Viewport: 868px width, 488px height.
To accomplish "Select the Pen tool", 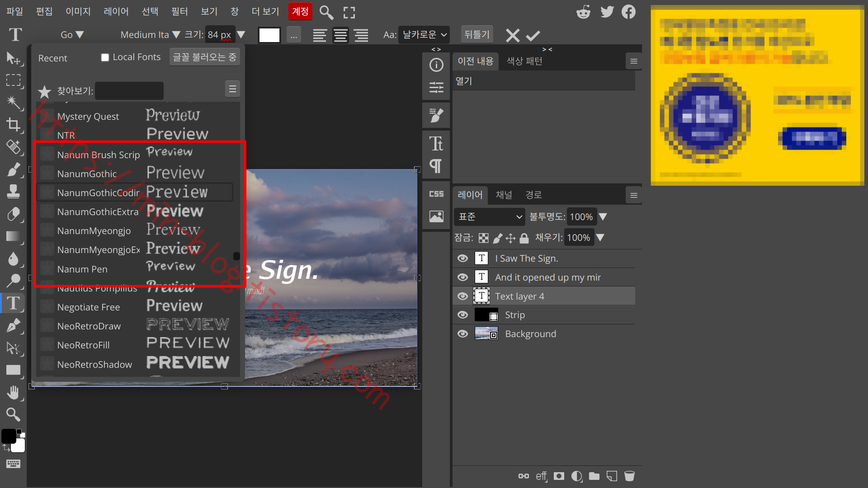I will 13,325.
